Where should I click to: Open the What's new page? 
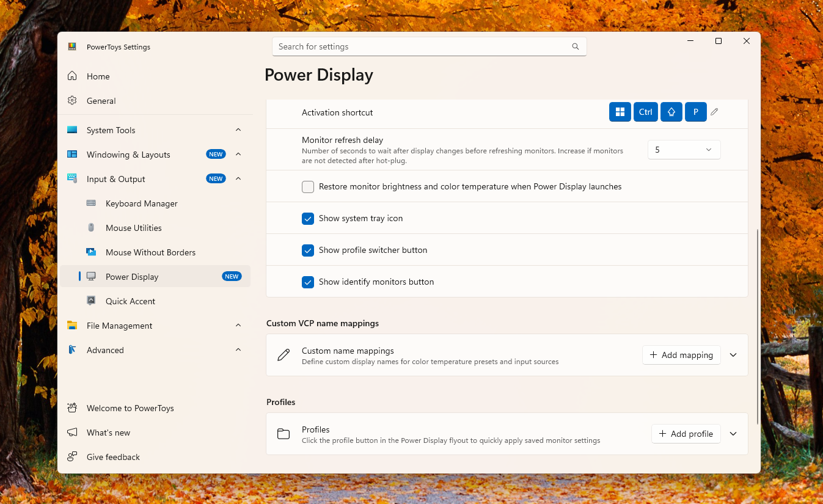point(155,433)
